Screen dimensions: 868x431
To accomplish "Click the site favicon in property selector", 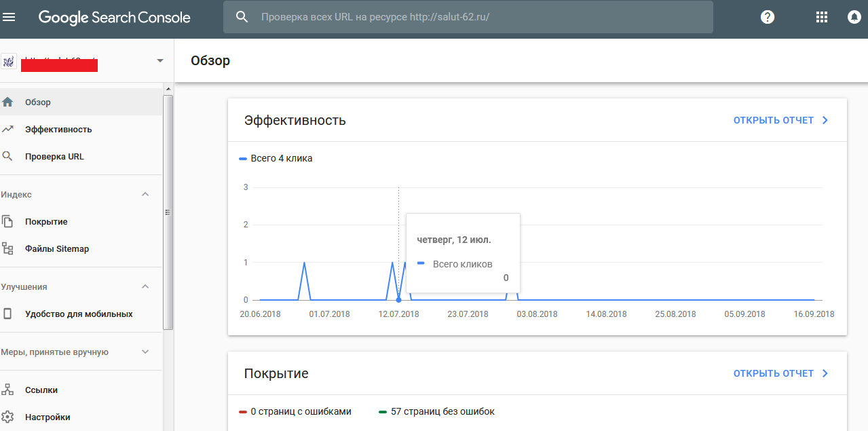I will tap(9, 61).
